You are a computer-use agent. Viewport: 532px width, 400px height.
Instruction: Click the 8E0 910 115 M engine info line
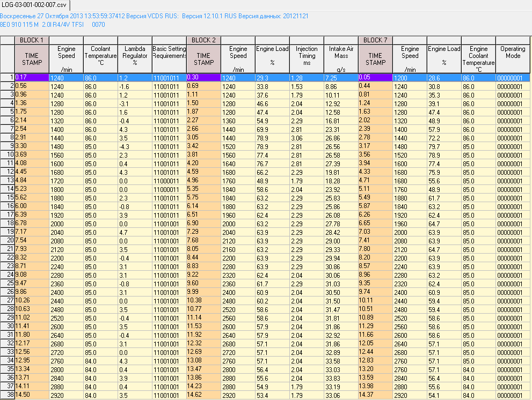point(52,25)
